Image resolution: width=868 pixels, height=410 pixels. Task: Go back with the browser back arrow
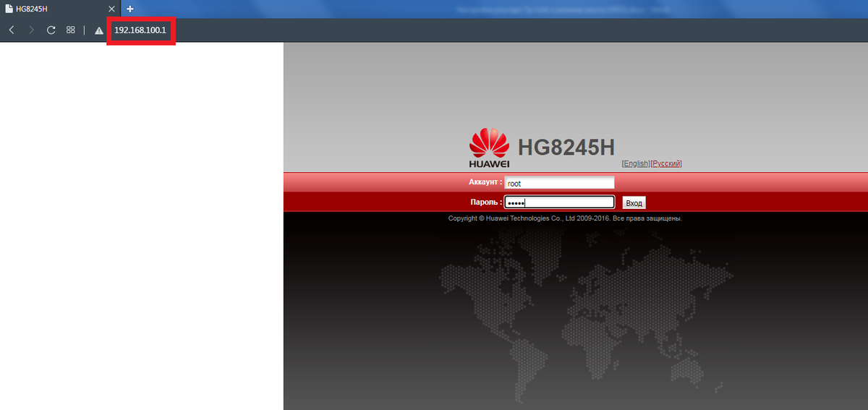point(12,30)
